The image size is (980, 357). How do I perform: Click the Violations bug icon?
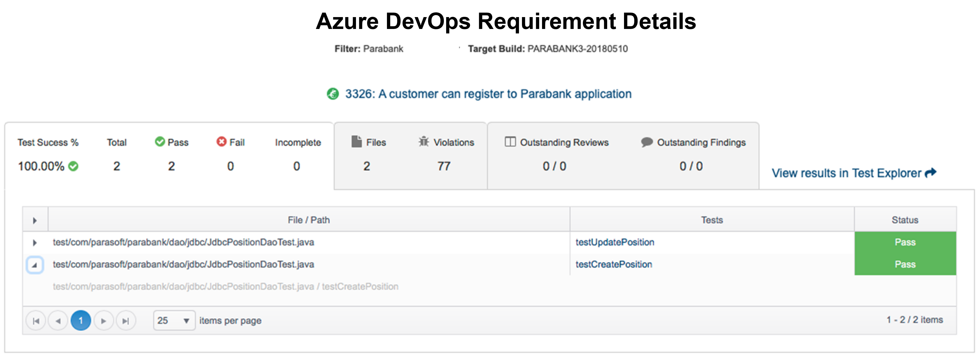[424, 141]
